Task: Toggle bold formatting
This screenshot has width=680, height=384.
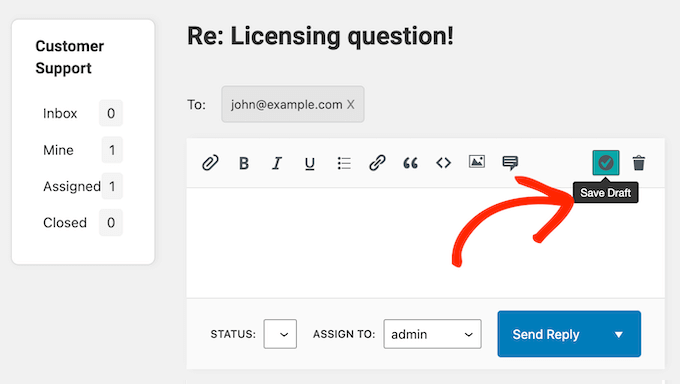Action: pos(244,163)
